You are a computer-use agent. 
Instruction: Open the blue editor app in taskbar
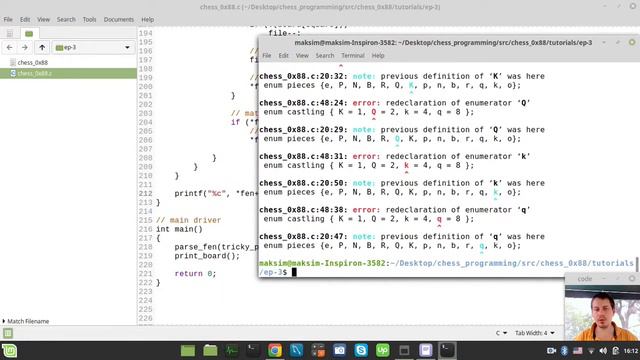(x=296, y=351)
